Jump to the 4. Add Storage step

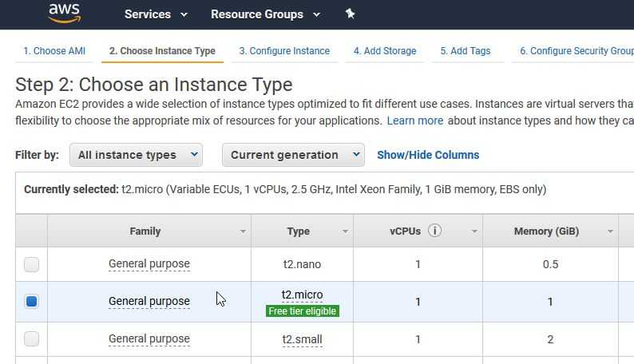385,51
